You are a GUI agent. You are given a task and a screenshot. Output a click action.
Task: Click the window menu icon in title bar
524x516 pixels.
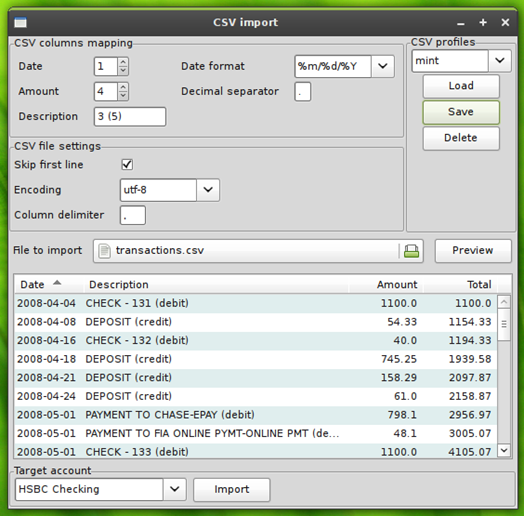[x=20, y=22]
